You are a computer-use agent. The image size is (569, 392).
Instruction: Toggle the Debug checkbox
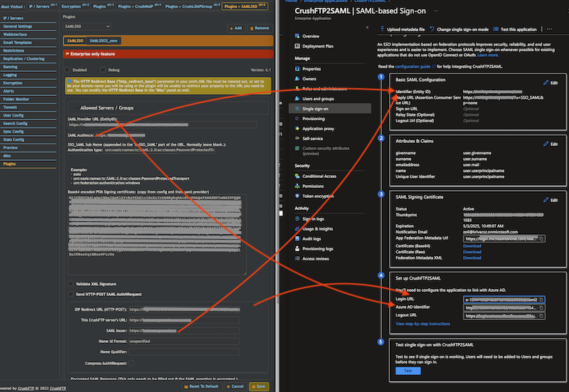[103, 70]
